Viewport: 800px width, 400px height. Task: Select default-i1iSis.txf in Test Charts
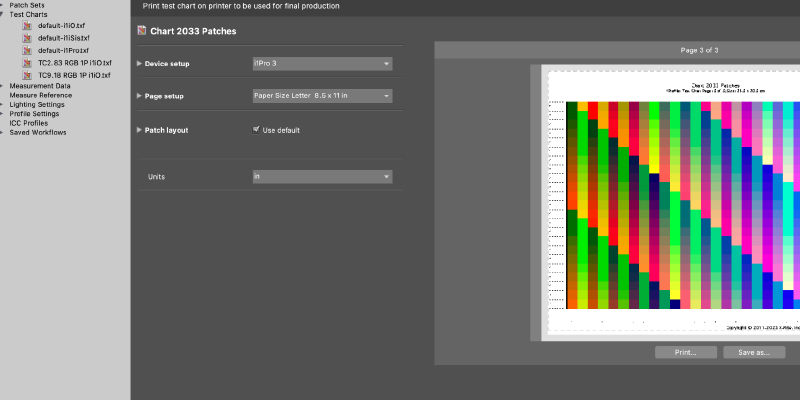click(64, 38)
